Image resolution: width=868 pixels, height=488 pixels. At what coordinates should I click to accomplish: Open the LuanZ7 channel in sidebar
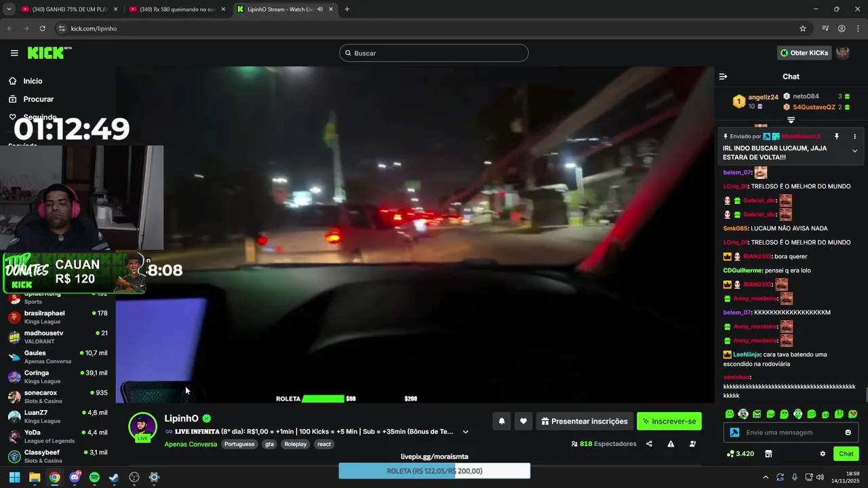(58, 416)
